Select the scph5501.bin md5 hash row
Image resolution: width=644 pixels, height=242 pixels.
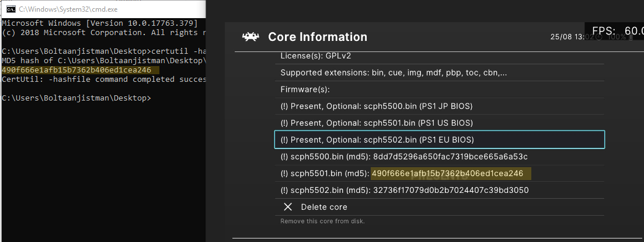tap(440, 174)
